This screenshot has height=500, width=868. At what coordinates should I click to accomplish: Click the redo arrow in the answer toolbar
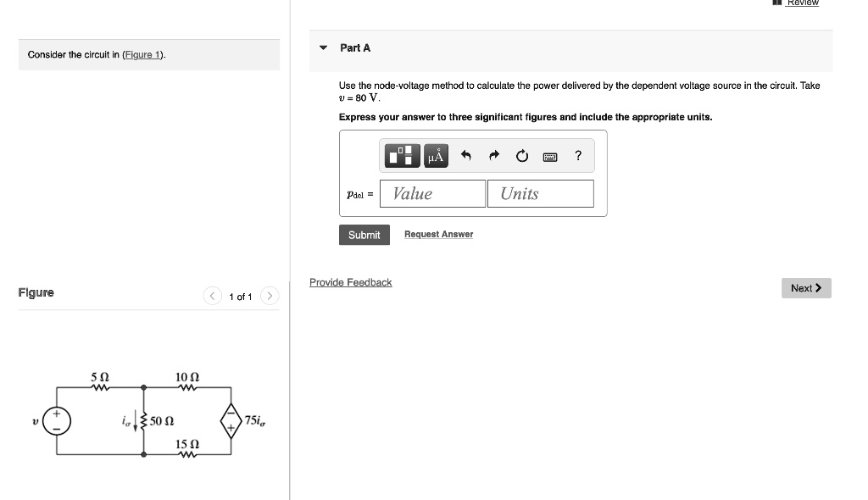pyautogui.click(x=493, y=155)
